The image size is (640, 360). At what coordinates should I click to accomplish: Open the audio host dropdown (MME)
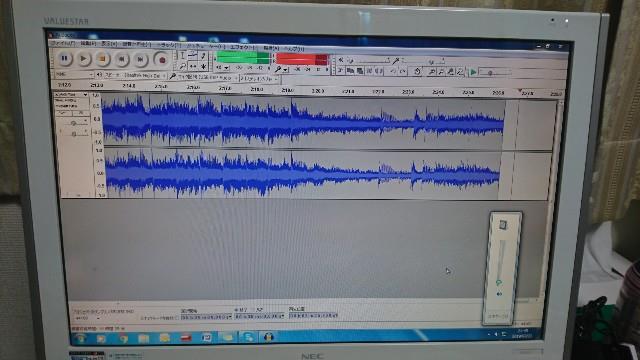pos(74,74)
